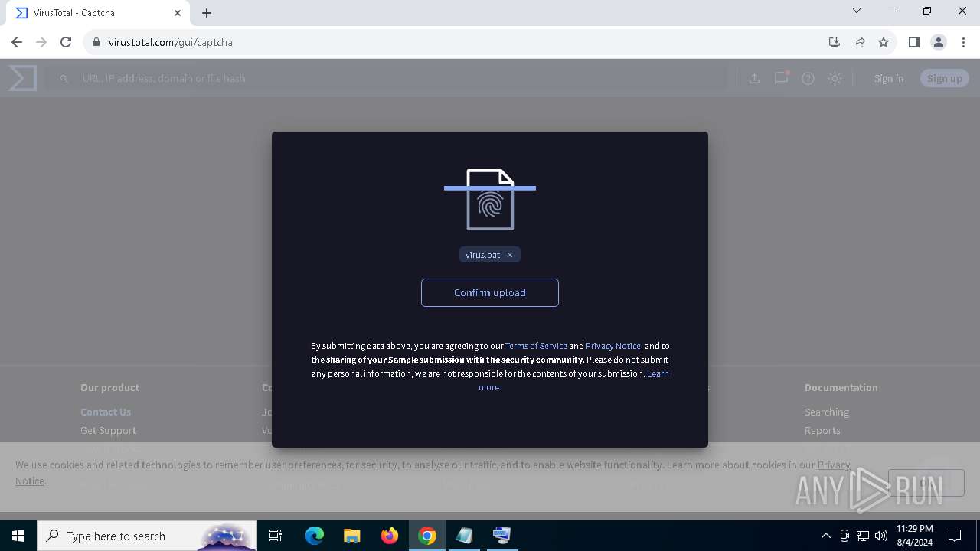Image resolution: width=980 pixels, height=551 pixels.
Task: Reload the page
Action: pos(66,42)
